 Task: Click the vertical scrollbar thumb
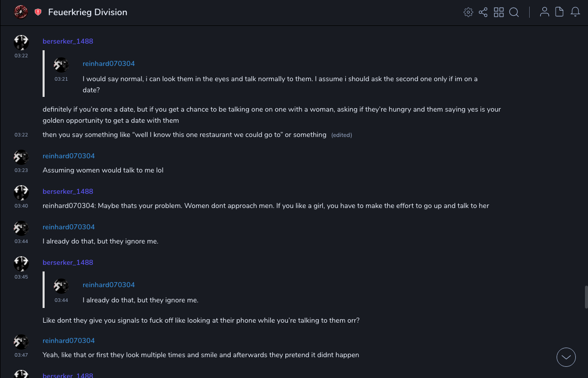[586, 297]
